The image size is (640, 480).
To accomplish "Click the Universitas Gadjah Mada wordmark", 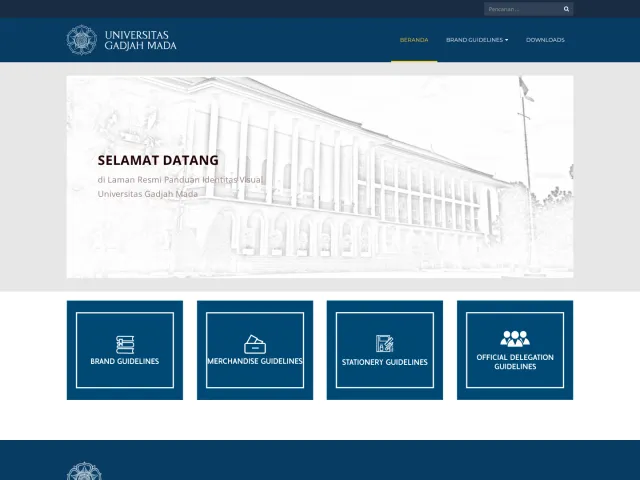I will tap(140, 40).
